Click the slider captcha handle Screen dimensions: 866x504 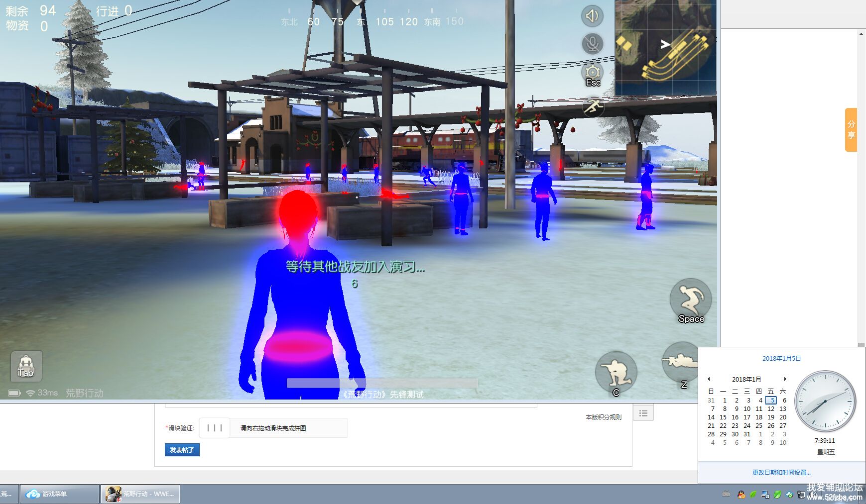coord(215,428)
